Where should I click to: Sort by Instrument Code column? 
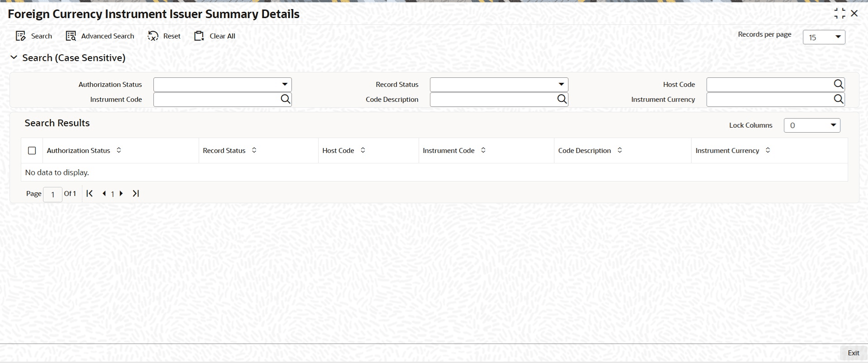pyautogui.click(x=483, y=150)
